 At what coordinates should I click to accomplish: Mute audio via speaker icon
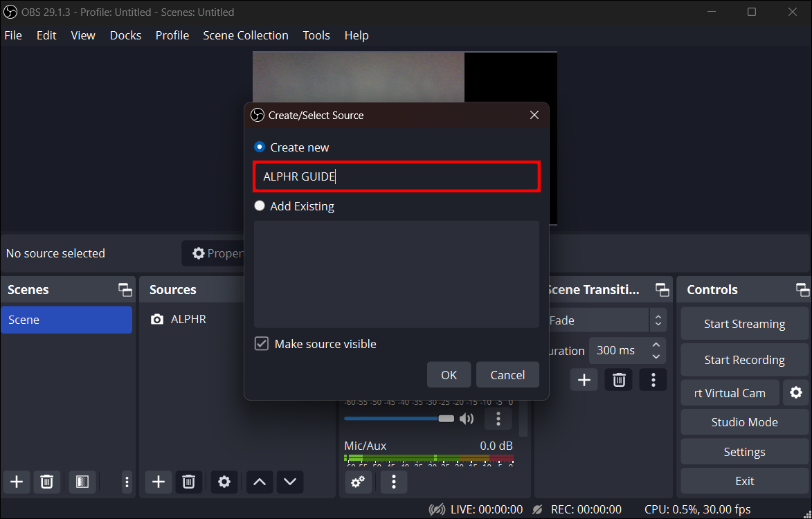tap(467, 419)
